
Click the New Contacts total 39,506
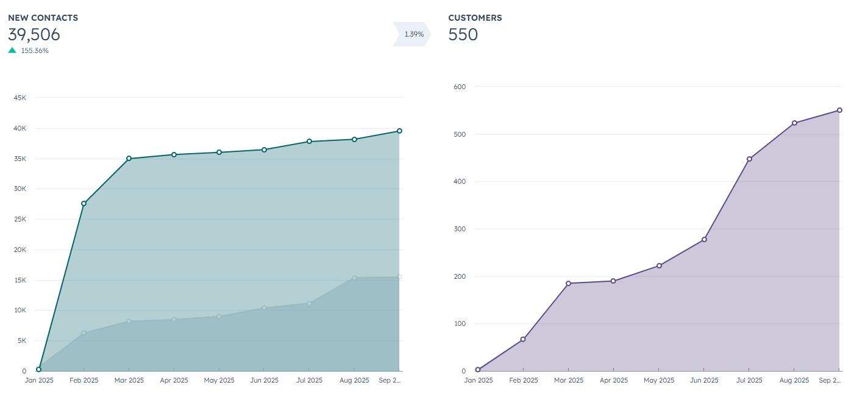click(x=34, y=35)
